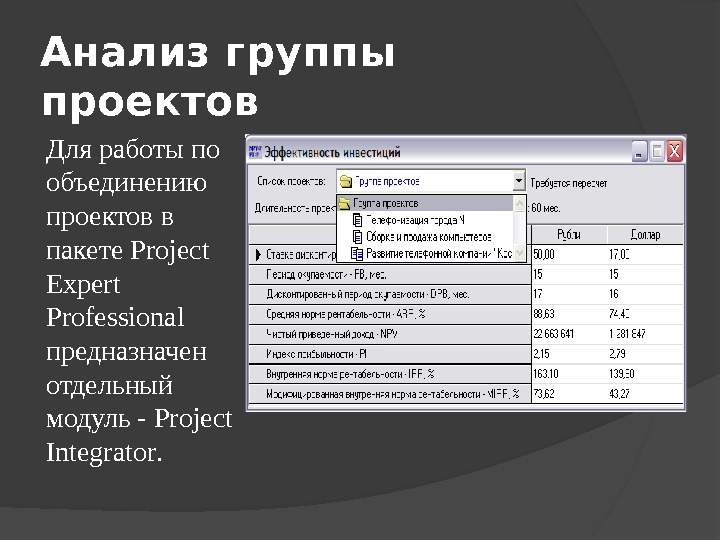The image size is (720, 540).
Task: Close the 'Эффективность инвестиций' window
Action: pyautogui.click(x=675, y=152)
